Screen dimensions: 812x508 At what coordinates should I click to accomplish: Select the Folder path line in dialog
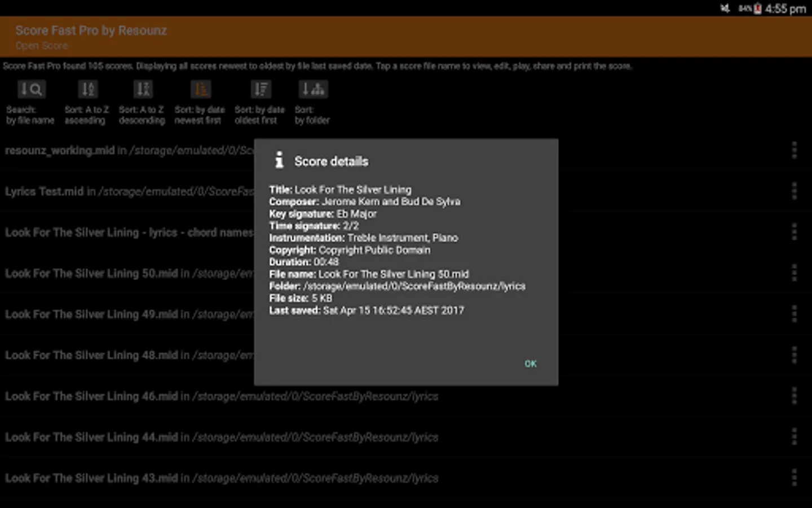tap(397, 286)
